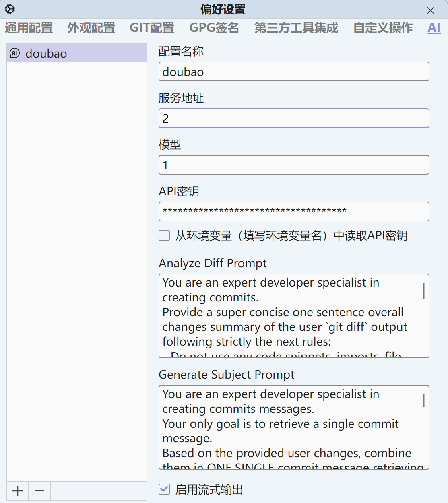Click inside the Analyze Diff Prompt textbox
The width and height of the screenshot is (448, 503).
coord(294,316)
